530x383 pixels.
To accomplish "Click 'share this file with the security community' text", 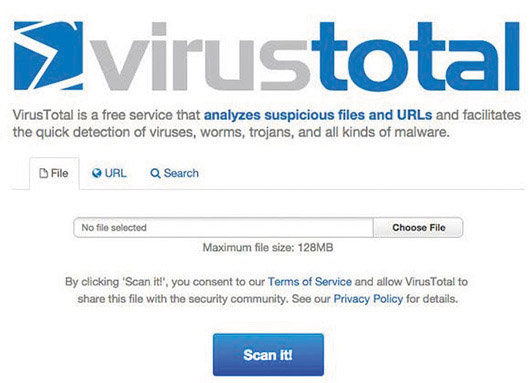I will coord(182,299).
